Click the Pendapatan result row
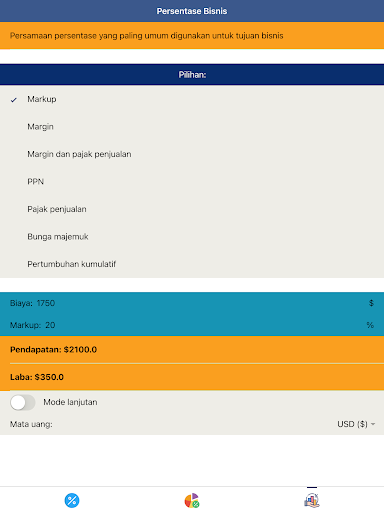This screenshot has height=512, width=384. 192,349
